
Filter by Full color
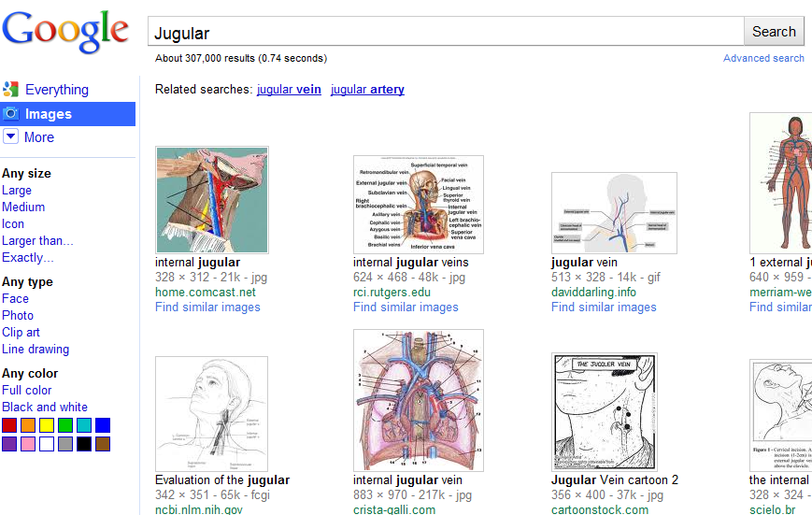pos(26,390)
